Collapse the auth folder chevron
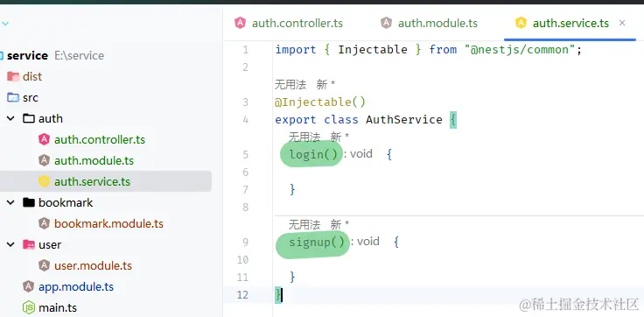Viewport: 644px width, 317px height. (x=10, y=119)
